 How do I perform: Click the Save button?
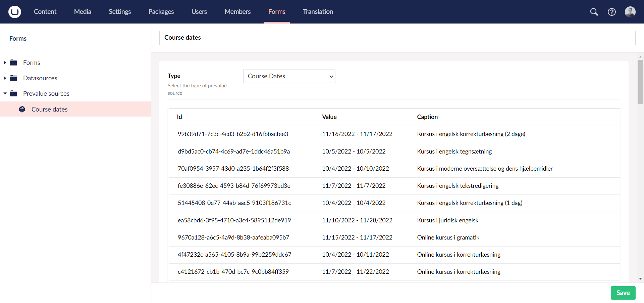coord(623,293)
